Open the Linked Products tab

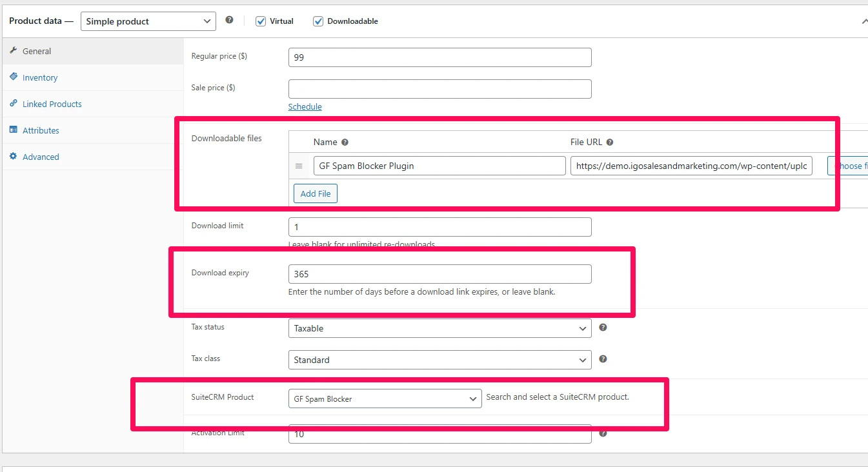pyautogui.click(x=52, y=104)
